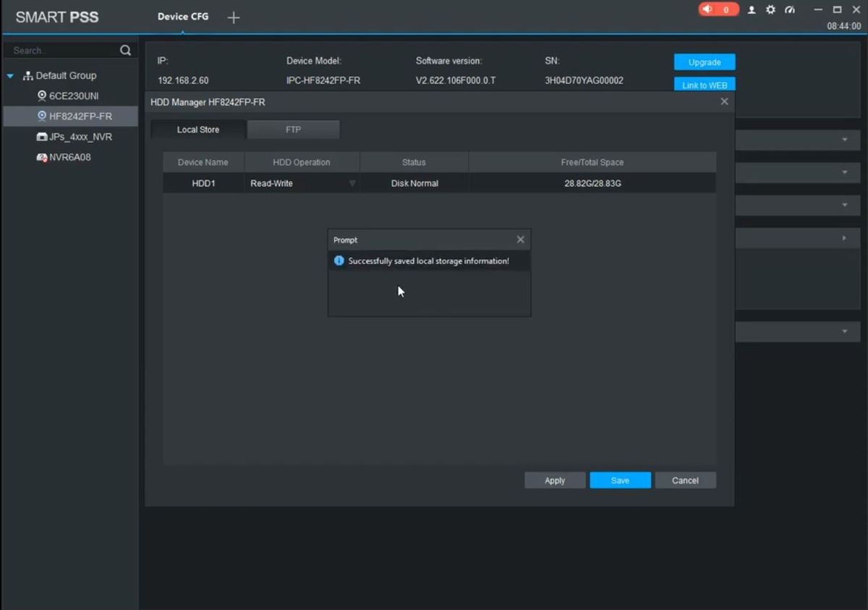The image size is (868, 610).
Task: Switch to the FTP tab
Action: (x=293, y=130)
